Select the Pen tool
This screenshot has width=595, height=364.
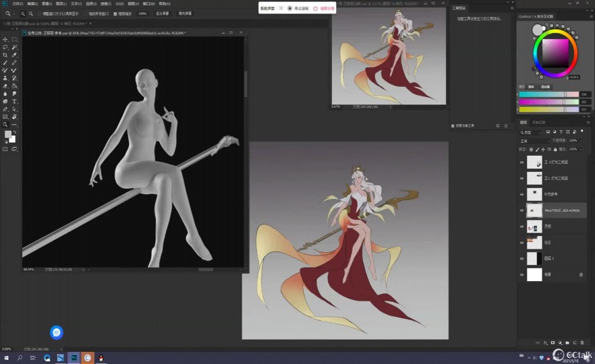5,109
